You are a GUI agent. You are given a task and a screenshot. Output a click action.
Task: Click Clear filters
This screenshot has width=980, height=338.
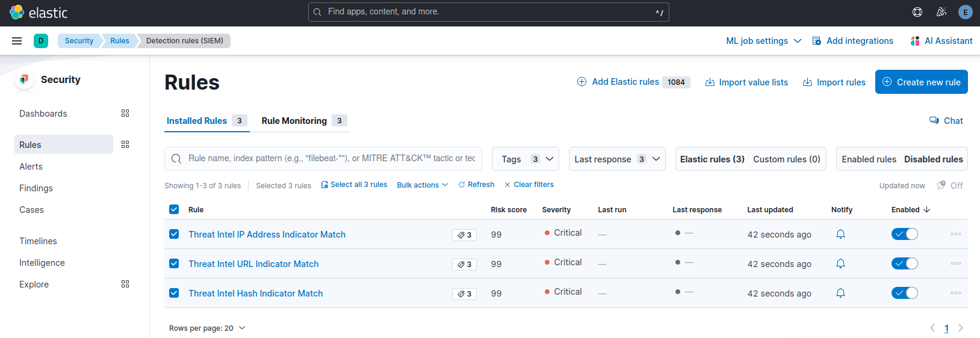[529, 185]
